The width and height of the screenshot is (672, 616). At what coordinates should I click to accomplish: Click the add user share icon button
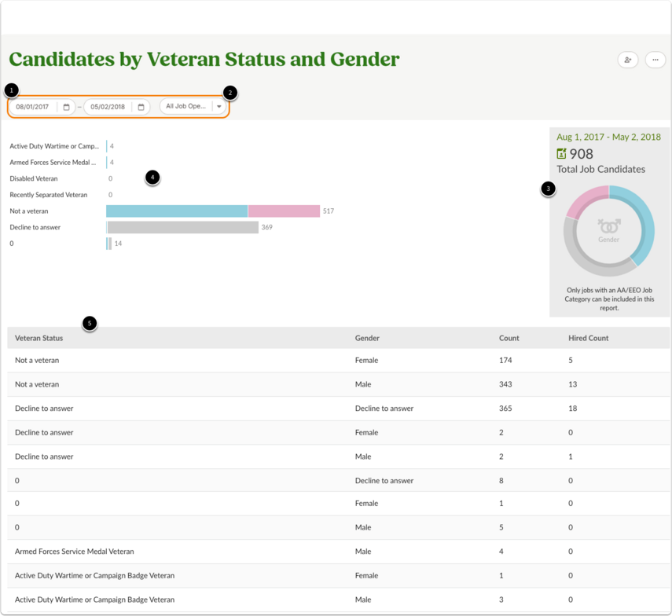click(628, 60)
